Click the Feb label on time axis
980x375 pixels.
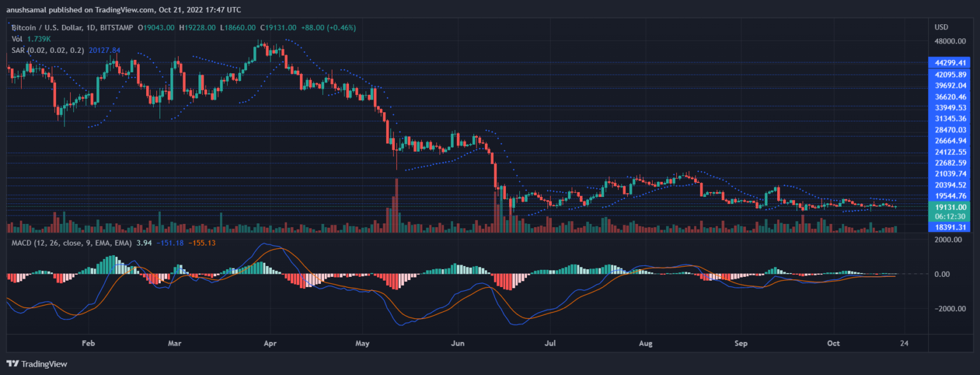[89, 343]
